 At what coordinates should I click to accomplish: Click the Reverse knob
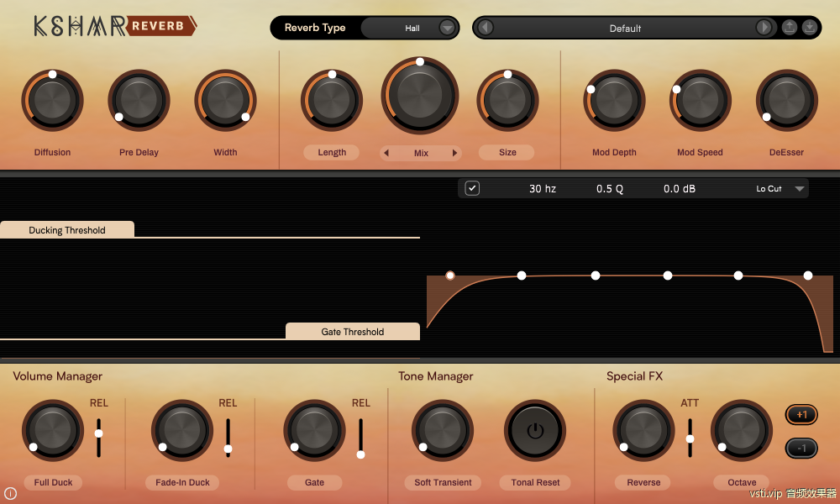(643, 430)
